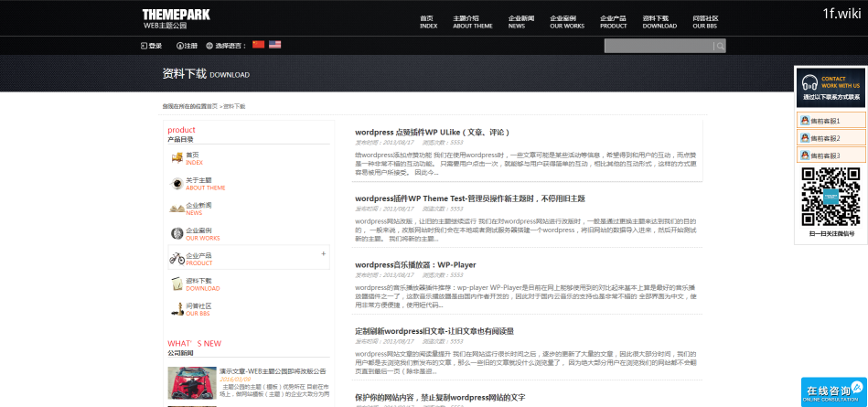868x407 pixels.
Task: Open OUR BBS in the top navigation
Action: click(x=705, y=22)
